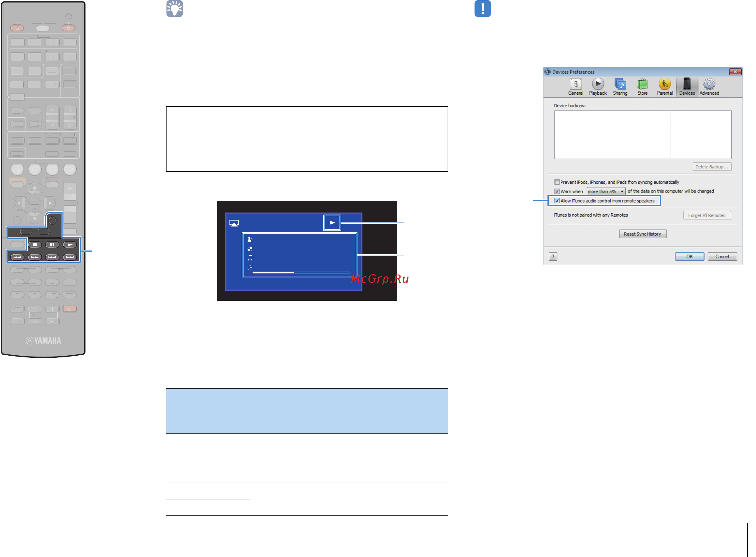Viewport: 756px width, 557px height.
Task: Click Reset Sync History
Action: (x=642, y=234)
